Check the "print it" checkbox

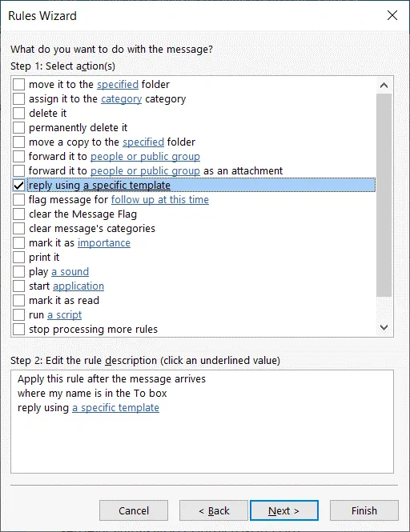(18, 257)
